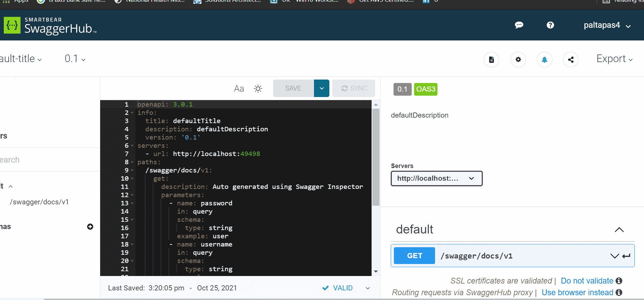Click the document view icon
644x300 pixels.
point(491,60)
